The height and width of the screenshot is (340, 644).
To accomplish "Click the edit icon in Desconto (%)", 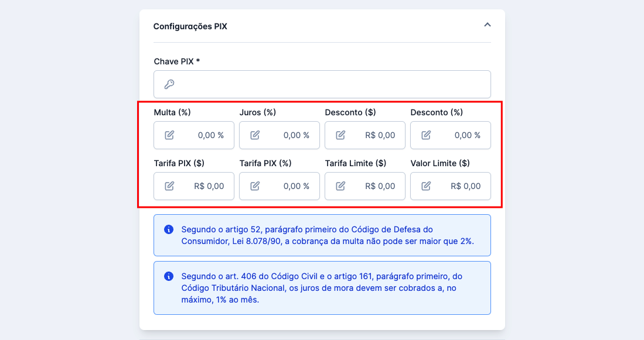I will coord(426,135).
